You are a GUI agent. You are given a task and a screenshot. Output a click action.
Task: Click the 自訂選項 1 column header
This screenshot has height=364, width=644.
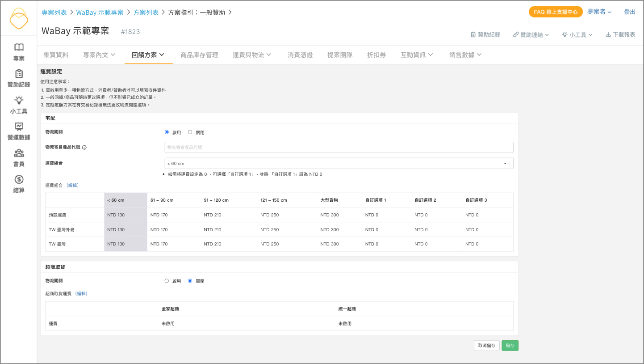pos(376,200)
